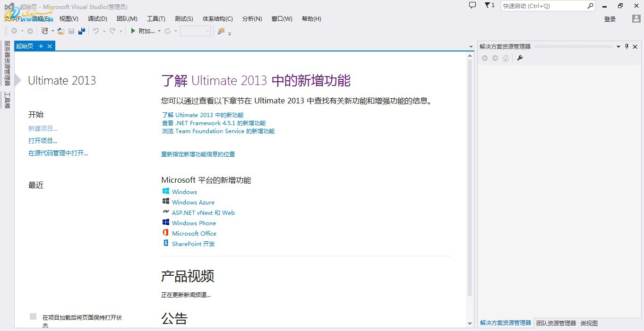The width and height of the screenshot is (644, 331).
Task: Open the 帮助(H) menu
Action: [x=311, y=19]
